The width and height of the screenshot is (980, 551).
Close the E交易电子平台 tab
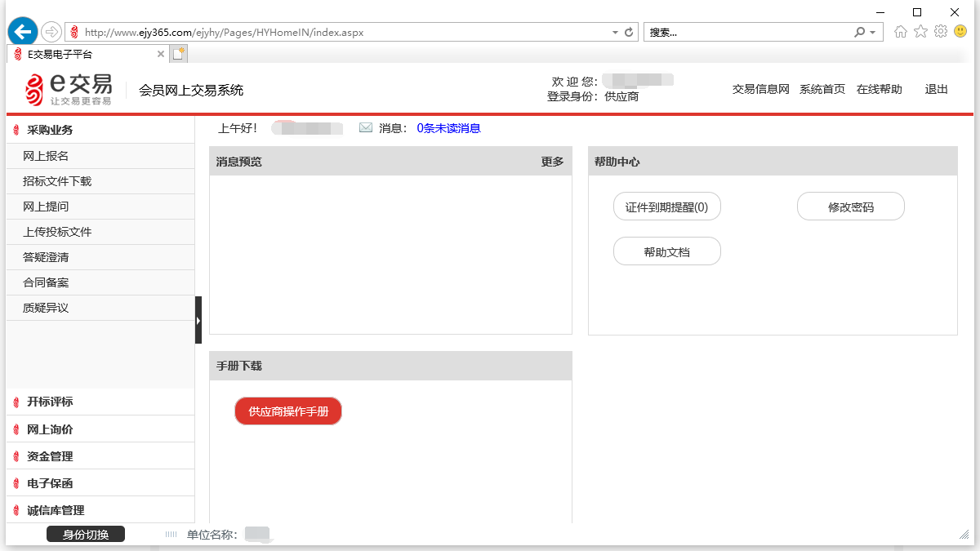point(161,55)
